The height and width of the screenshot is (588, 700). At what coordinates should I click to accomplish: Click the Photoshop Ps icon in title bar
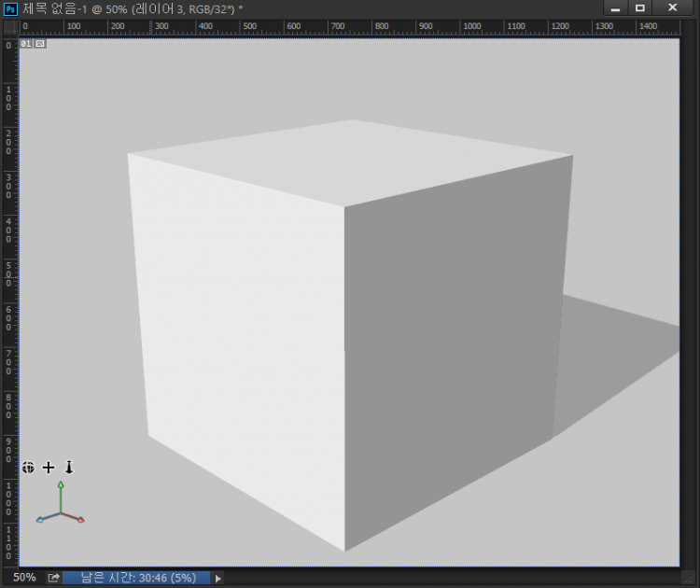(x=10, y=8)
